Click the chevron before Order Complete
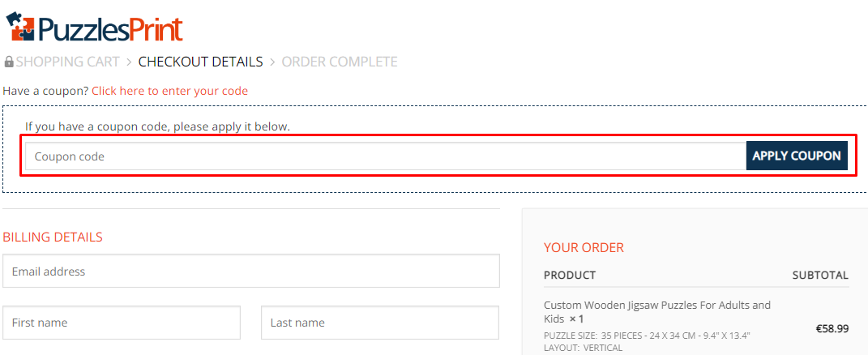Viewport: 868px width, 355px height. pyautogui.click(x=272, y=62)
